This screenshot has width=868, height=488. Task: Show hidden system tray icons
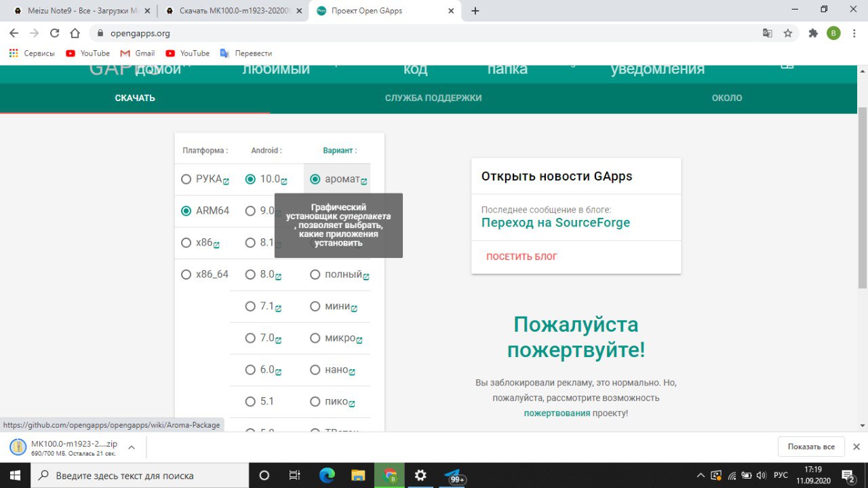click(x=701, y=475)
